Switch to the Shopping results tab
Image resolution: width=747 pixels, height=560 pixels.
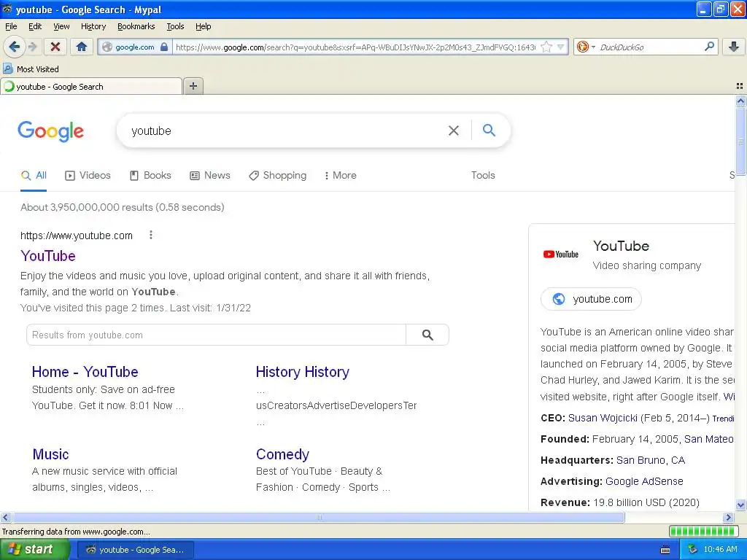pos(278,175)
